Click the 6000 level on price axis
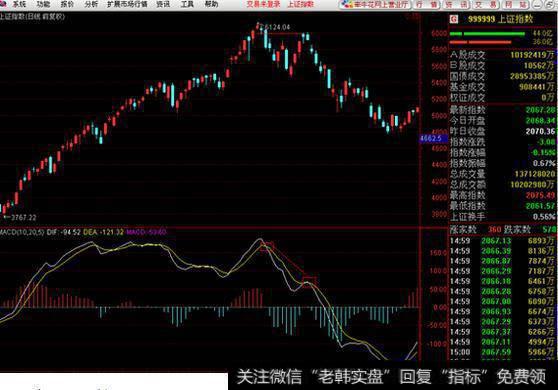 pos(439,33)
